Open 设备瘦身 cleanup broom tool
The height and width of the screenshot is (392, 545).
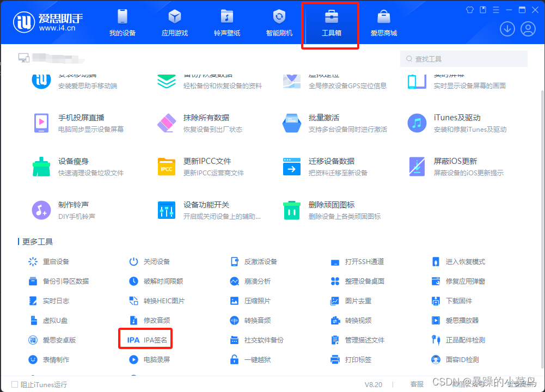[x=78, y=167]
